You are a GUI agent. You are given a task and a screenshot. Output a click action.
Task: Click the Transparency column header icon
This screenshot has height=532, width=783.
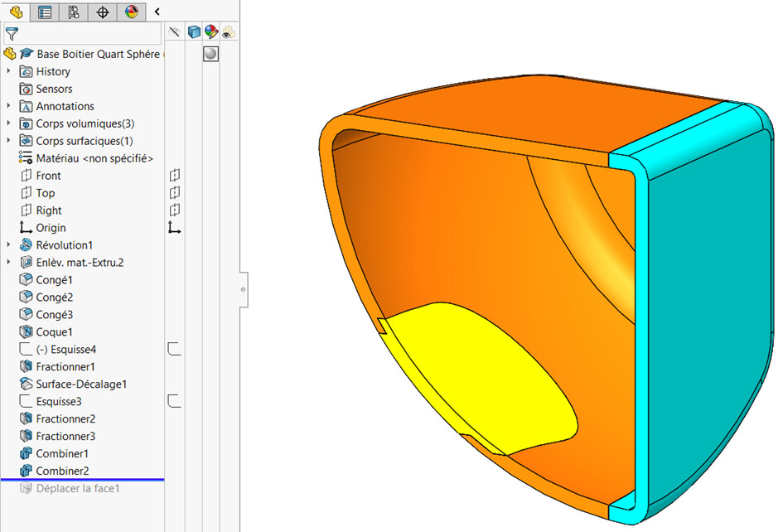[228, 32]
